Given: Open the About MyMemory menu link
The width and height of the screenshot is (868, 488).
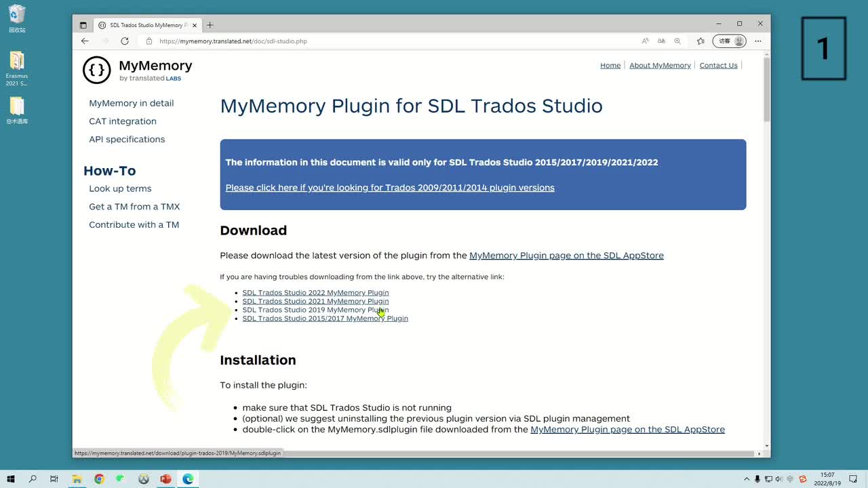Looking at the screenshot, I should point(660,66).
